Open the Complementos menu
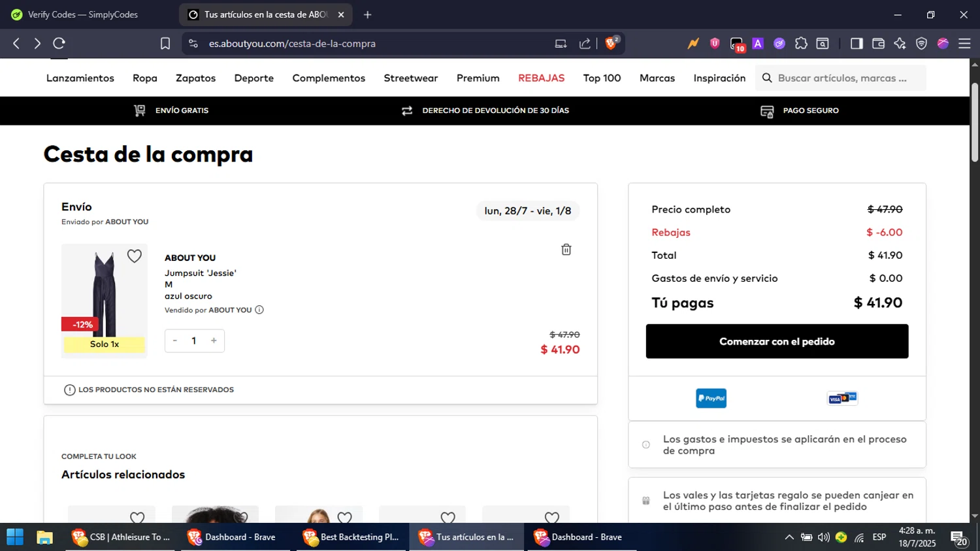 pos(329,78)
